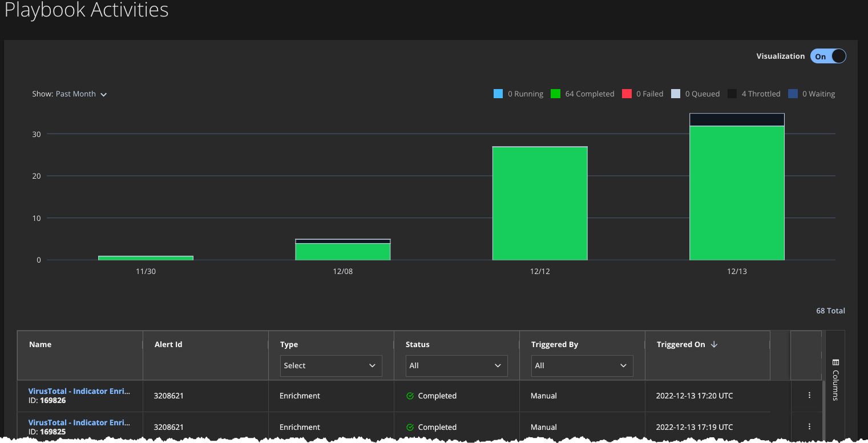
Task: Toggle the Visualization switch off
Action: pos(828,57)
